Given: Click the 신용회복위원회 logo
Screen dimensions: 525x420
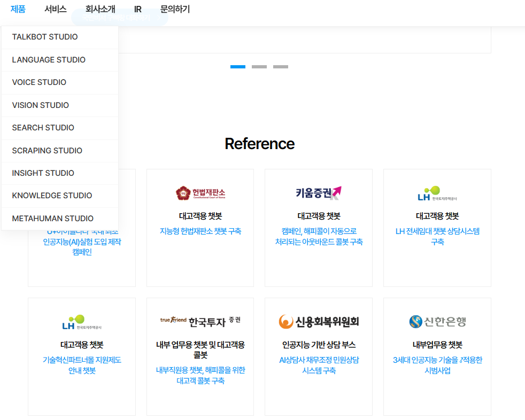Looking at the screenshot, I should (319, 322).
